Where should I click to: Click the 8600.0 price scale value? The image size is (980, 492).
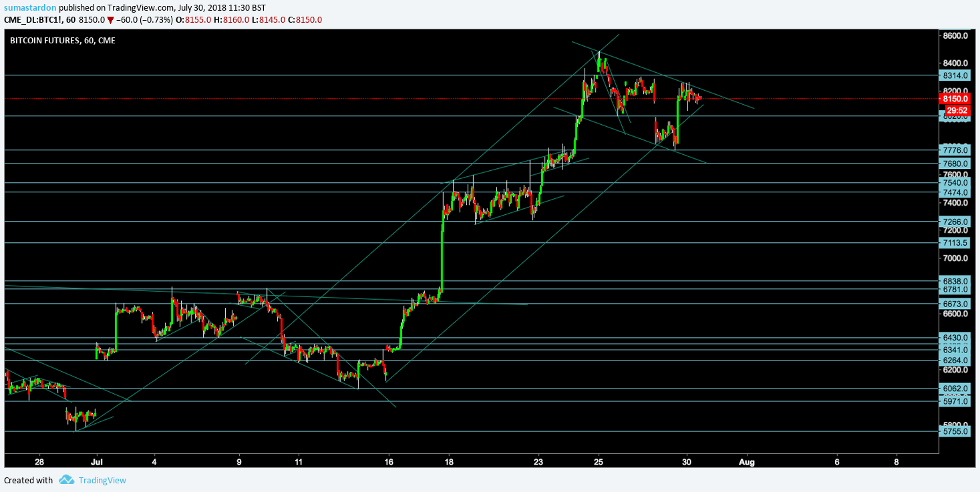click(955, 35)
